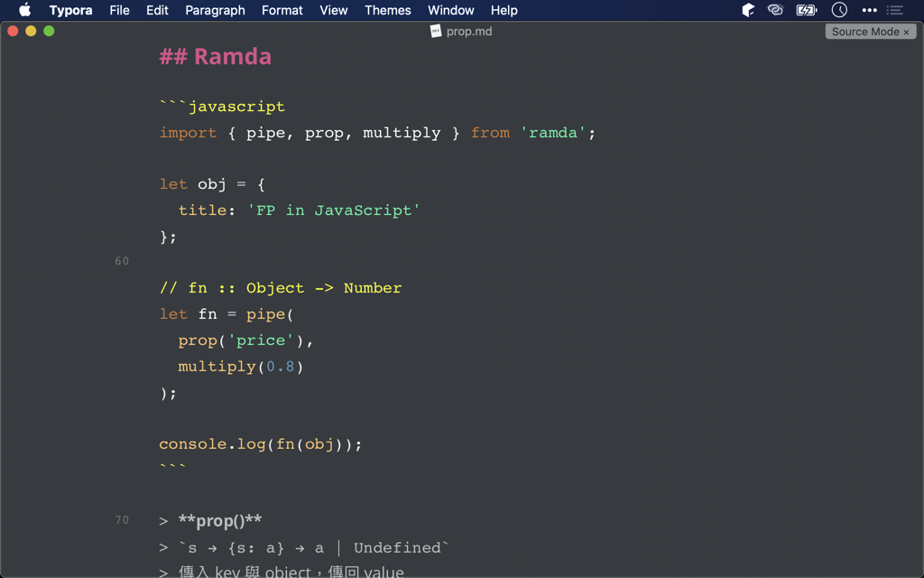The height and width of the screenshot is (578, 924).
Task: Open the clock menu bar icon
Action: coord(839,10)
